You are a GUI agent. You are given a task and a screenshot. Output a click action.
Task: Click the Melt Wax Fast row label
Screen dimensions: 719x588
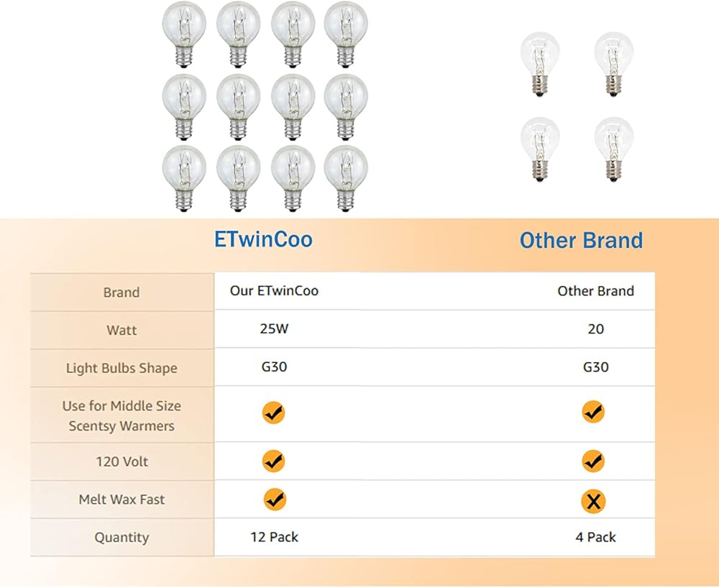click(121, 500)
